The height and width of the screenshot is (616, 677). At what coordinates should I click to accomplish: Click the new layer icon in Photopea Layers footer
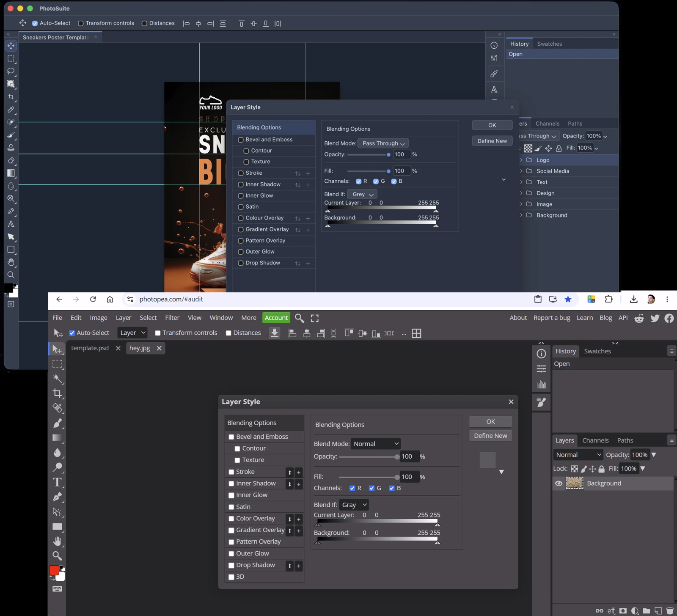tap(658, 610)
